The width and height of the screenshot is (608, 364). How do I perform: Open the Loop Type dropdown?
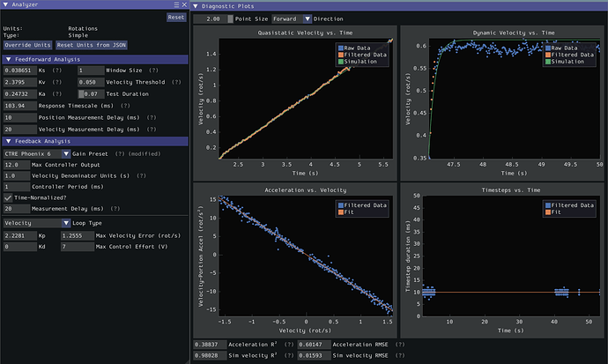click(x=37, y=223)
